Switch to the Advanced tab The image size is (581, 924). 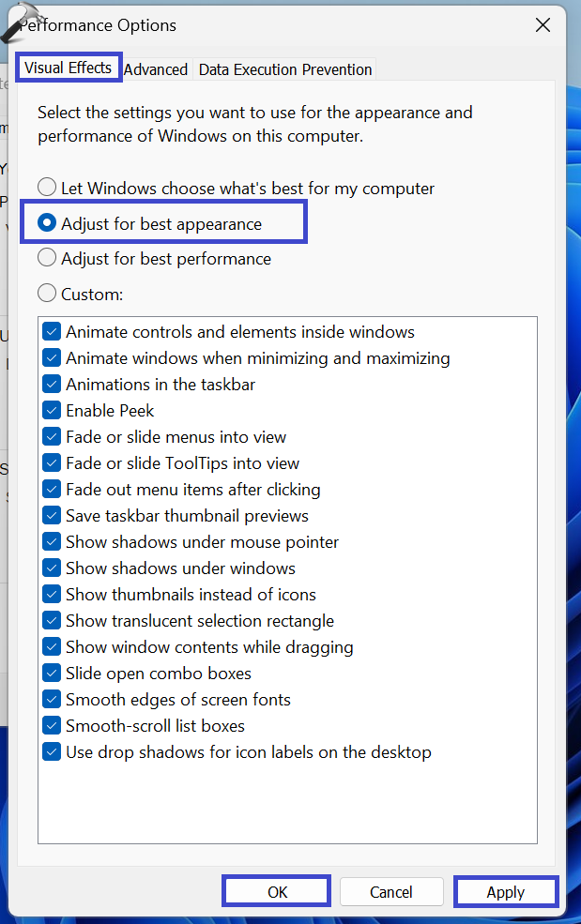pos(156,69)
